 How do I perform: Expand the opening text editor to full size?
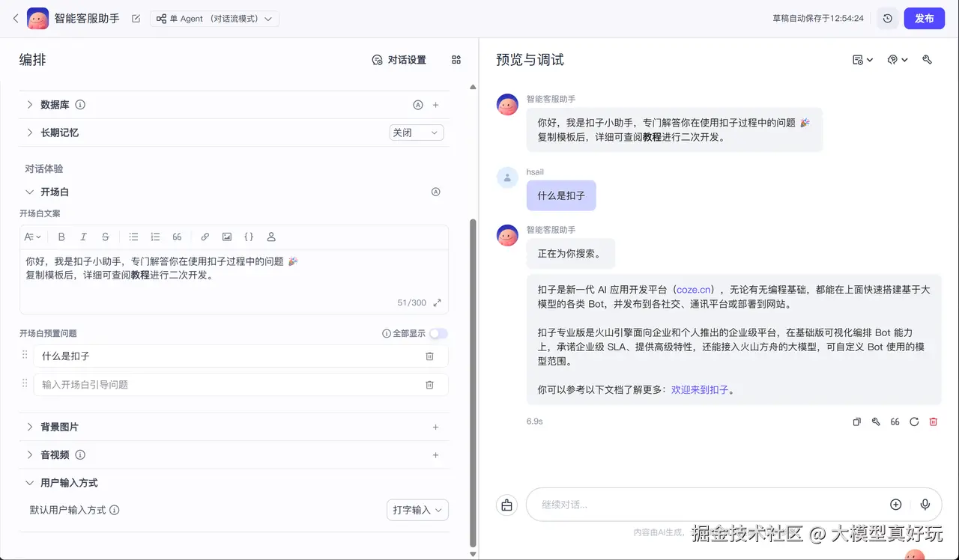(x=438, y=303)
